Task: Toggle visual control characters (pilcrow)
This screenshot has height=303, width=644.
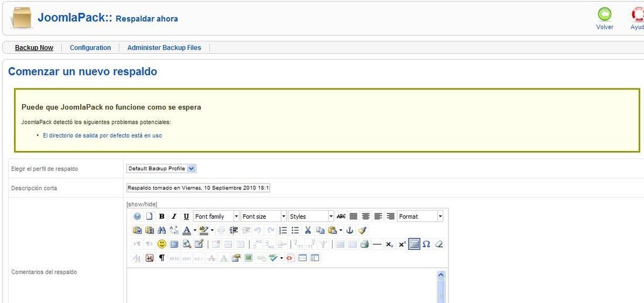Action: pos(162,258)
